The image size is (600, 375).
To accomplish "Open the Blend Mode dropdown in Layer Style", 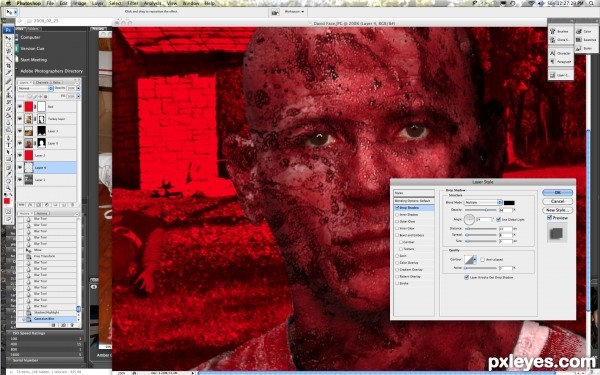I will (483, 202).
